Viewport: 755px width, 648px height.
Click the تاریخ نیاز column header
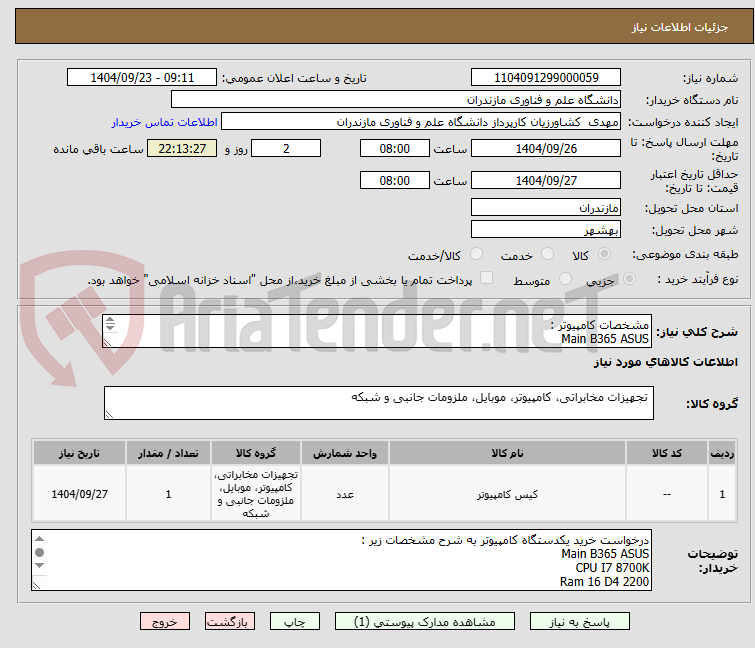(79, 453)
